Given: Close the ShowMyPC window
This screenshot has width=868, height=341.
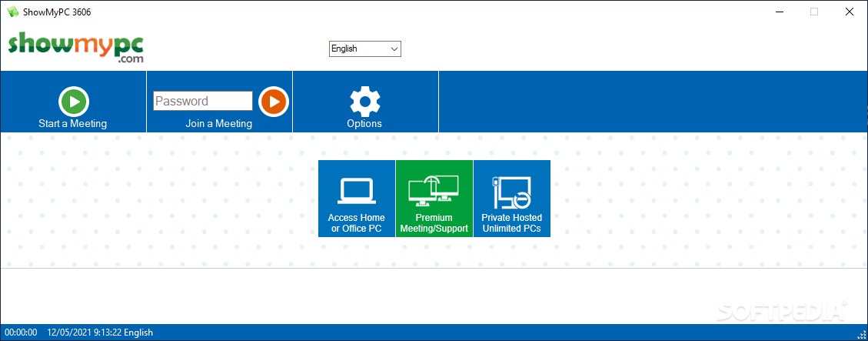Looking at the screenshot, I should (850, 12).
